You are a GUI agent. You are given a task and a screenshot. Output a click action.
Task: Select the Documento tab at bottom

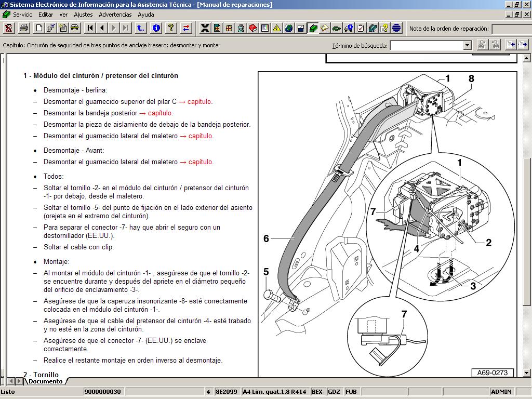(x=46, y=381)
